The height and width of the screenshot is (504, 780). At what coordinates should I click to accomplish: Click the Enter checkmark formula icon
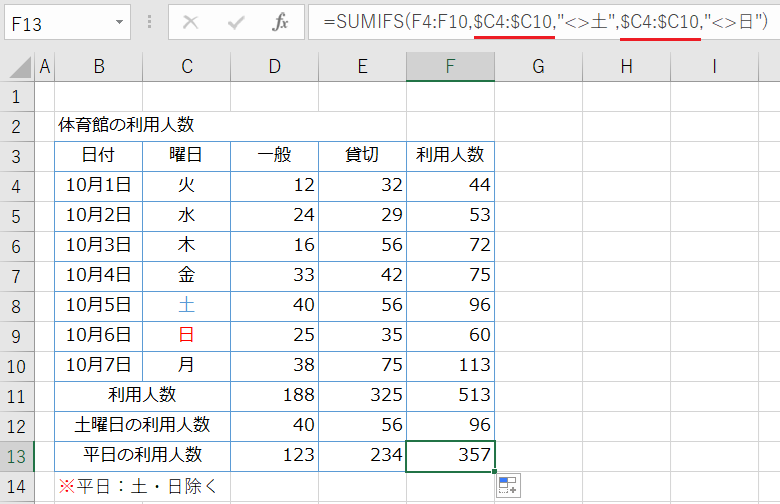click(x=237, y=21)
